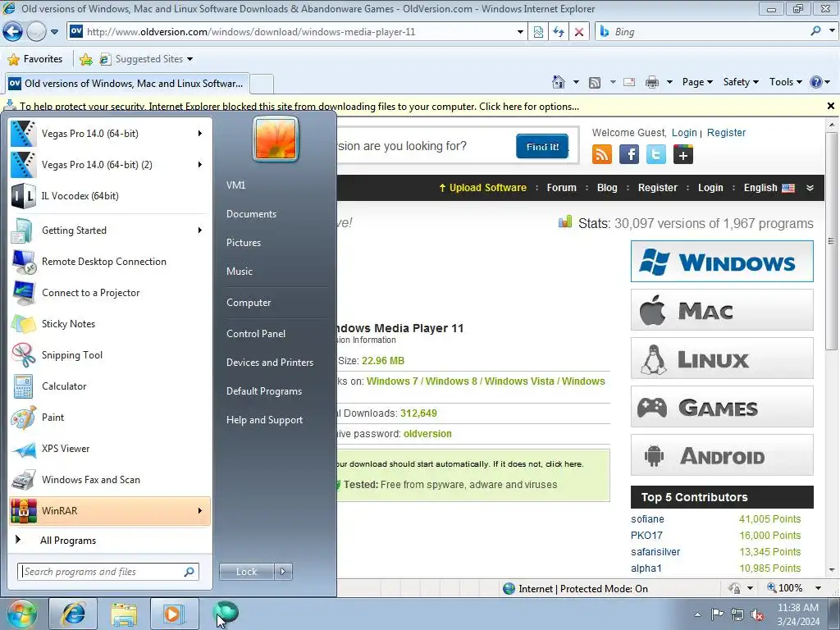Click the RSS Feeds toolbar icon
This screenshot has width=840, height=630.
[595, 82]
